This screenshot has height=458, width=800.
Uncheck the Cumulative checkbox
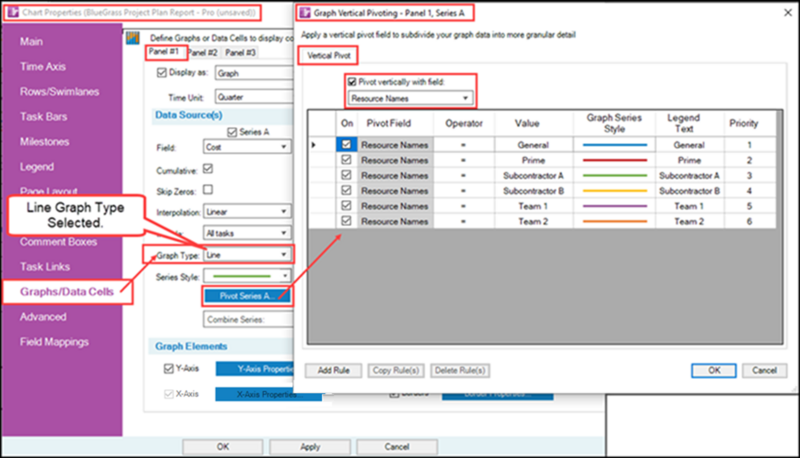coord(208,168)
